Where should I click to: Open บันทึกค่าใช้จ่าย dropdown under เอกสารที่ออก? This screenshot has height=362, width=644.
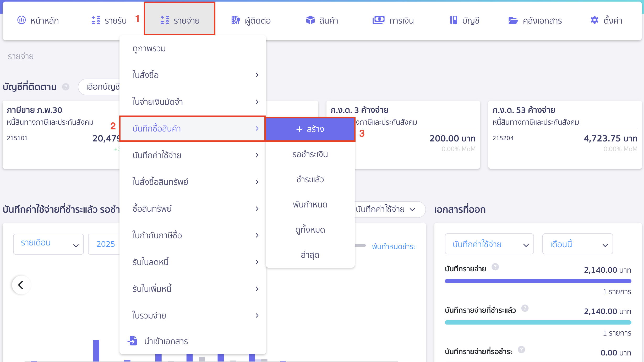pos(489,244)
